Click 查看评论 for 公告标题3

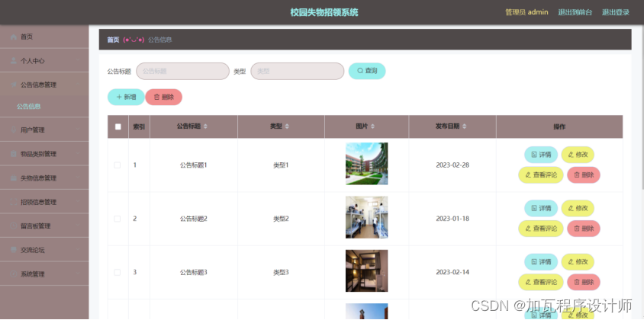[541, 282]
